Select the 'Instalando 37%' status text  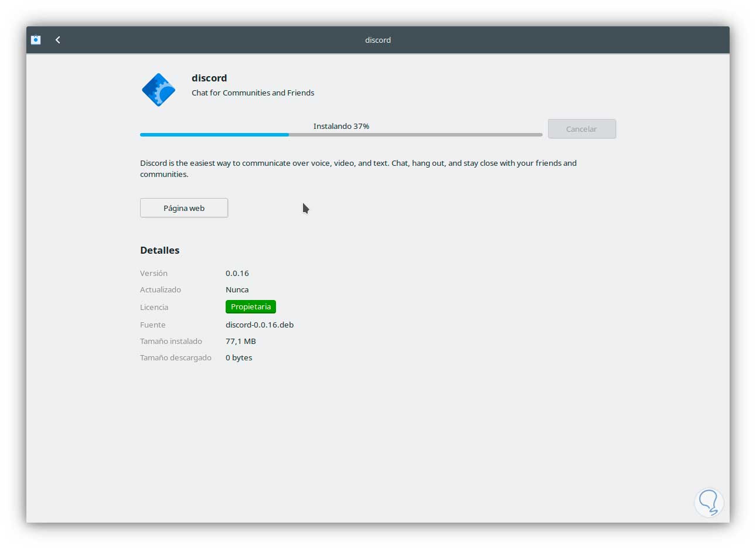click(x=341, y=126)
